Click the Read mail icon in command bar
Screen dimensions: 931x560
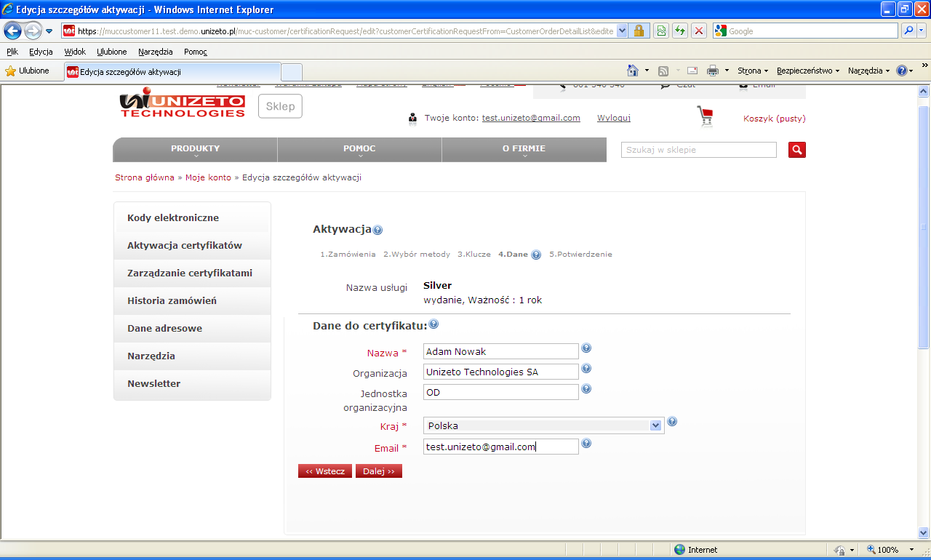(692, 71)
